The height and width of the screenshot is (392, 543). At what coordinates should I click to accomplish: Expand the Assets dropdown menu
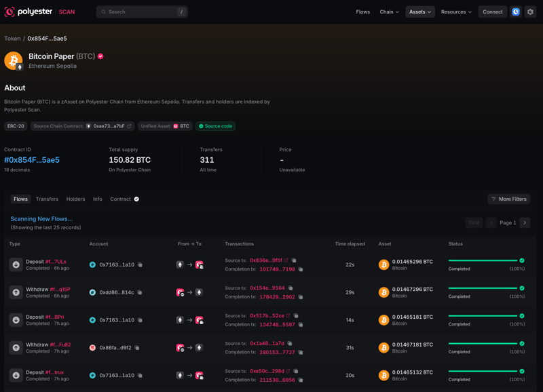coord(420,12)
